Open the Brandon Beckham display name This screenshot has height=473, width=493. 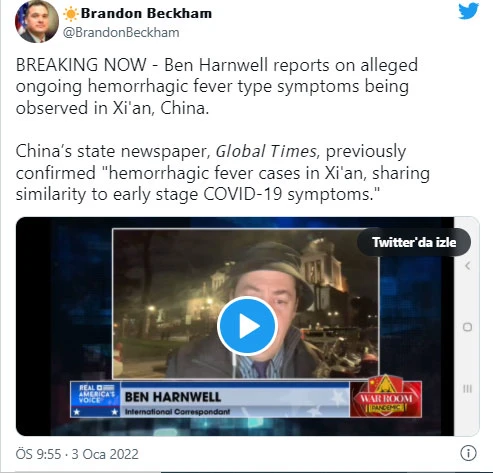pos(146,14)
